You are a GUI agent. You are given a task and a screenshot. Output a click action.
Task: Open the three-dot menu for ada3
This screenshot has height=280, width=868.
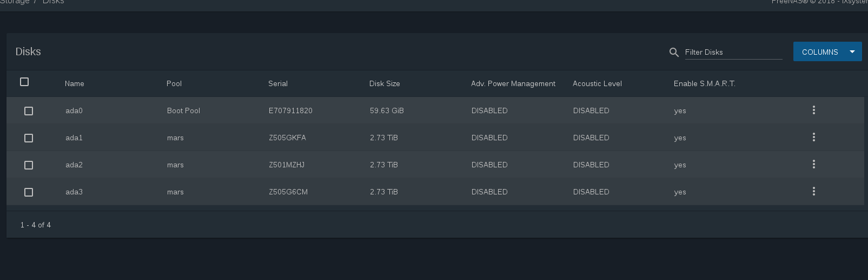click(x=813, y=192)
